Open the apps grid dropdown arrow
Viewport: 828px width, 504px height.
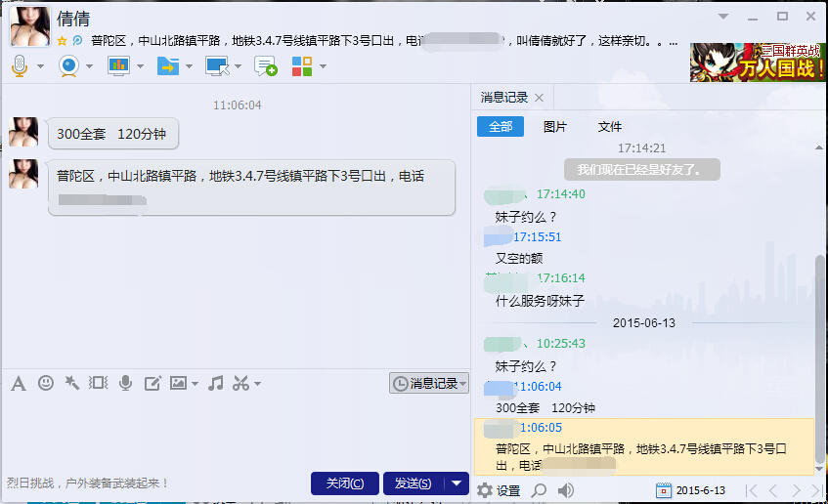pyautogui.click(x=323, y=66)
